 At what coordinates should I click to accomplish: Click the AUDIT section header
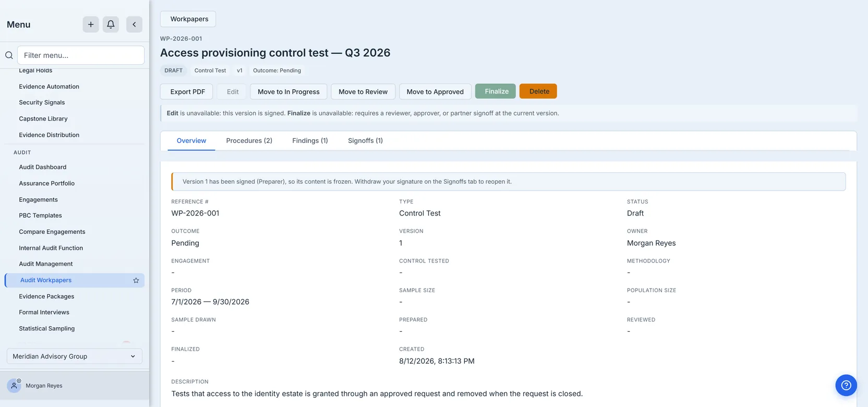coord(22,152)
